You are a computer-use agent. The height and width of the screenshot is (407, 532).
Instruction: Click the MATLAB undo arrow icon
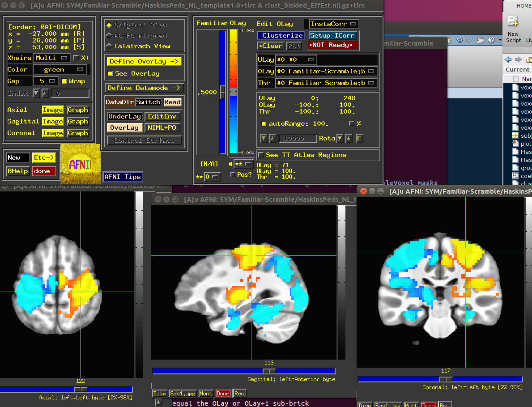[459, 40]
